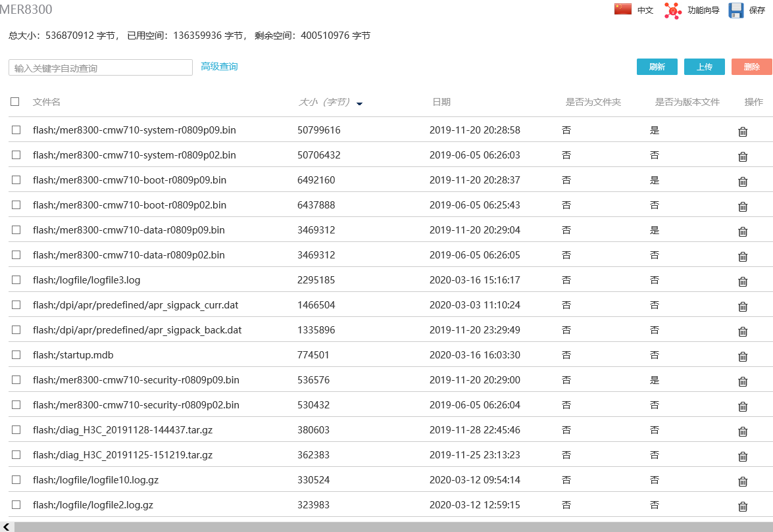Select checkbox for data-r0809p09.bin
Screen dimensions: 773x532
pos(16,230)
